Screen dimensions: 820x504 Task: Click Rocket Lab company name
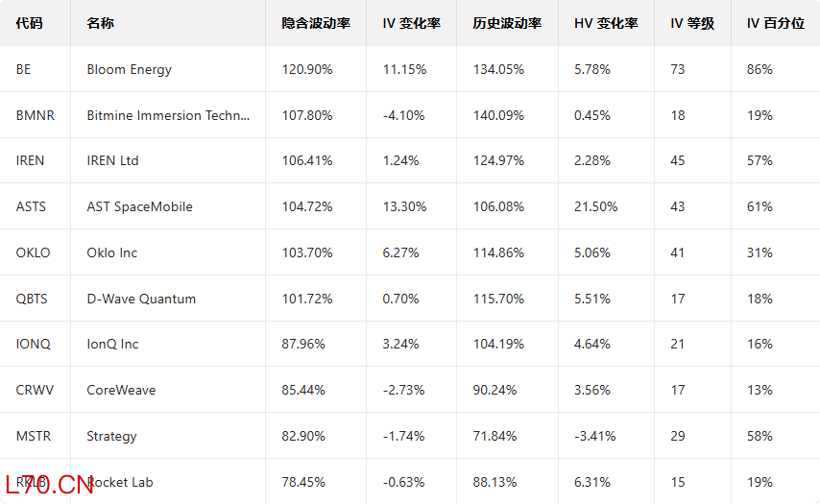120,482
